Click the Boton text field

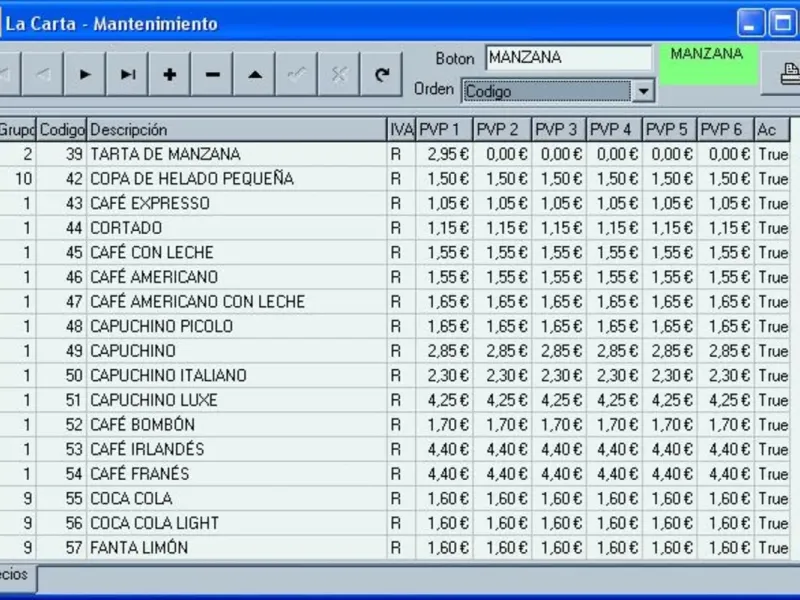click(568, 58)
